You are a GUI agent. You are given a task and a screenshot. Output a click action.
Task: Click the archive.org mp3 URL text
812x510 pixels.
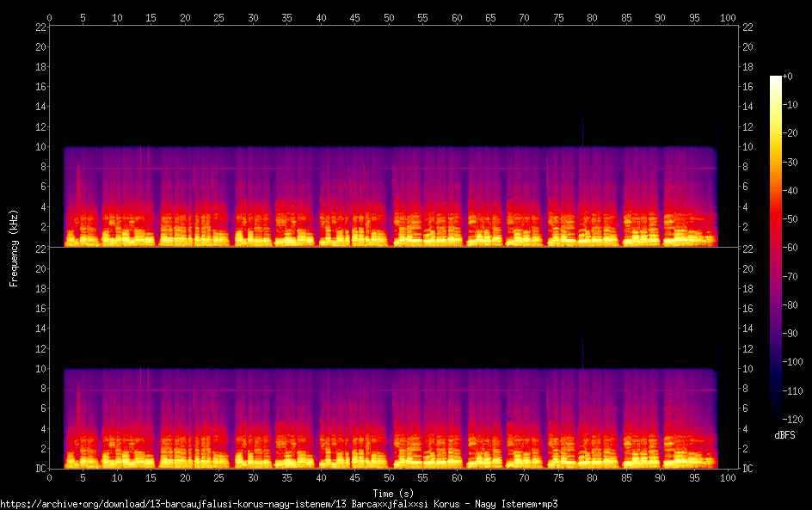[x=279, y=504]
